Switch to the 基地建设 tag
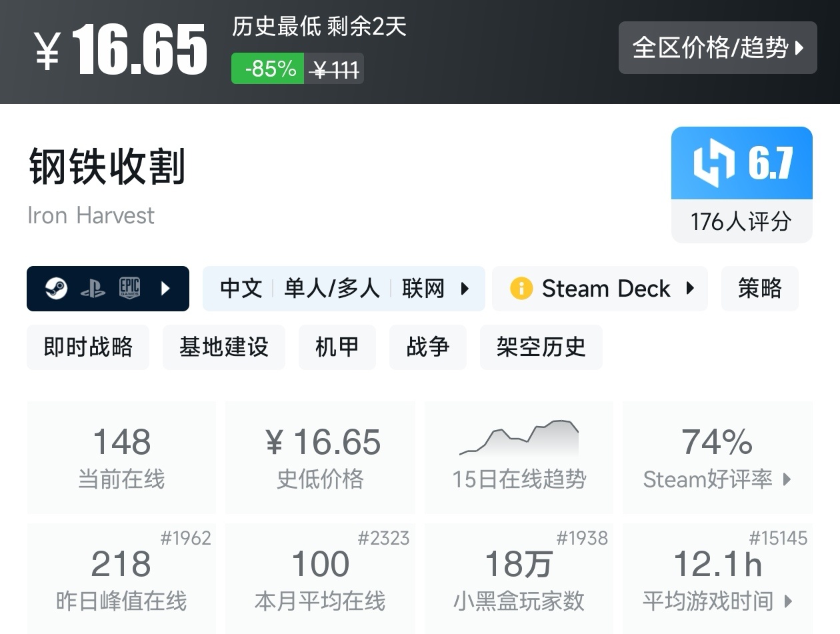 click(223, 347)
